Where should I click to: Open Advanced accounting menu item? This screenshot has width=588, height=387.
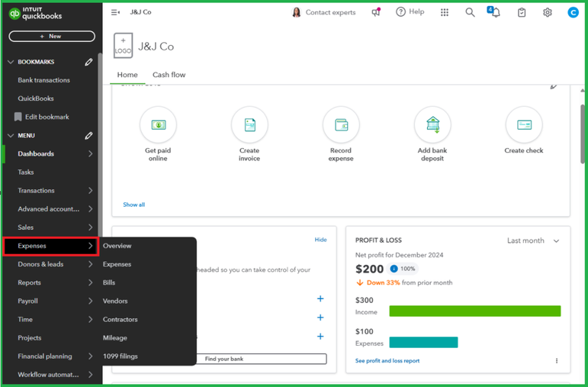(49, 209)
